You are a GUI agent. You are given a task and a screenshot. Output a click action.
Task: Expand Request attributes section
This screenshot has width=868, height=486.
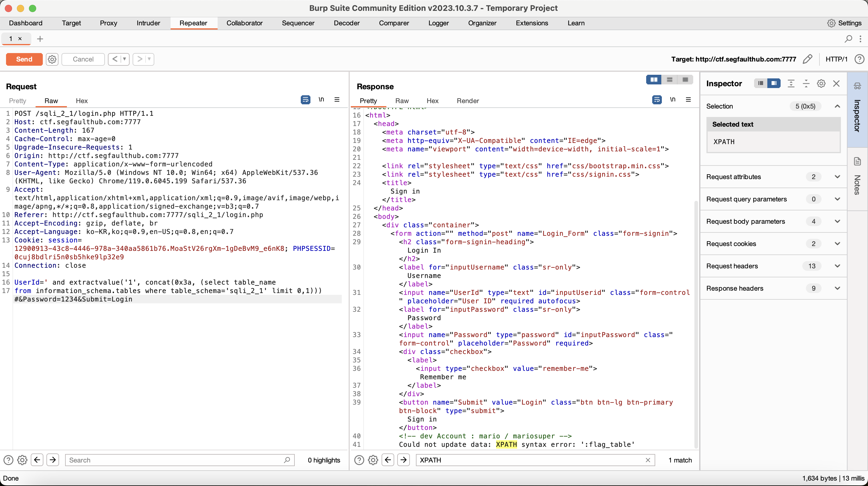point(837,177)
